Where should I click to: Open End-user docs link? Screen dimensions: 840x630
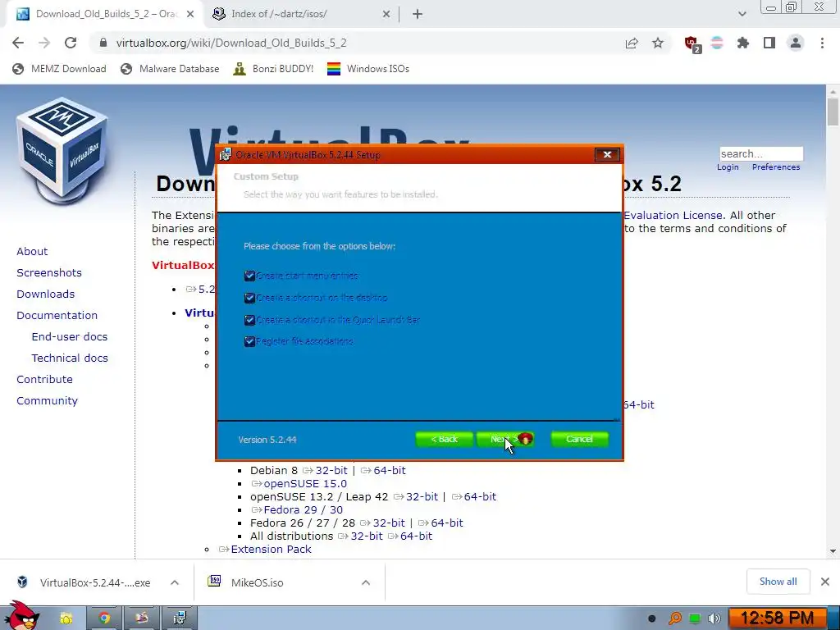coord(70,337)
